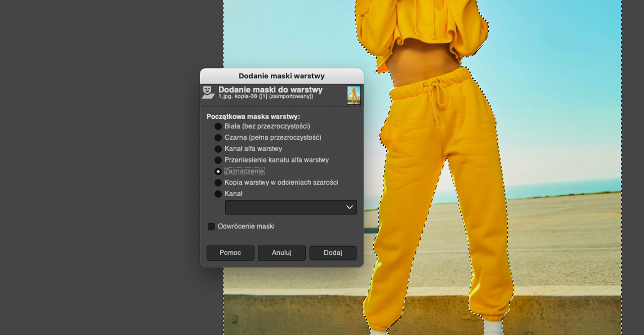Open the channel selection dropdown

pos(291,207)
